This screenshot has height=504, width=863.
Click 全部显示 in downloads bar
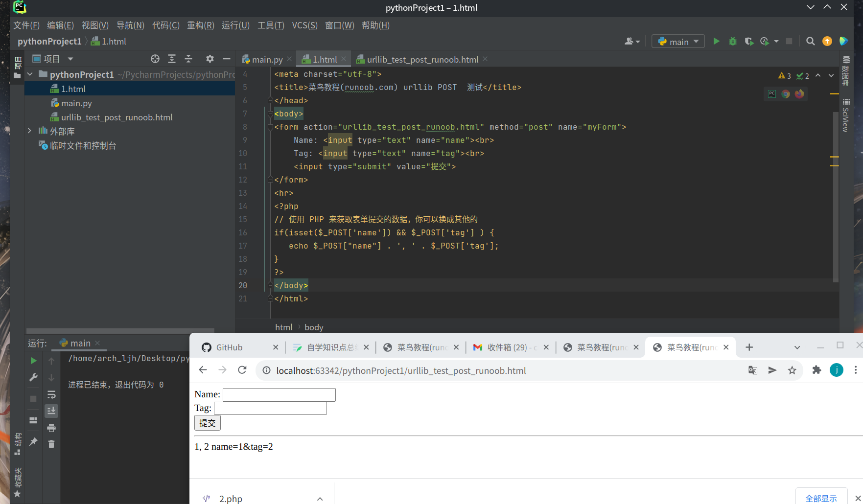tap(821, 498)
